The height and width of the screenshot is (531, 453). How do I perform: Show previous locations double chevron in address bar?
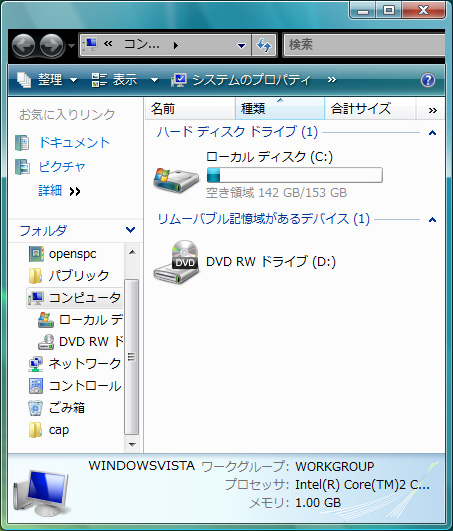coord(108,44)
